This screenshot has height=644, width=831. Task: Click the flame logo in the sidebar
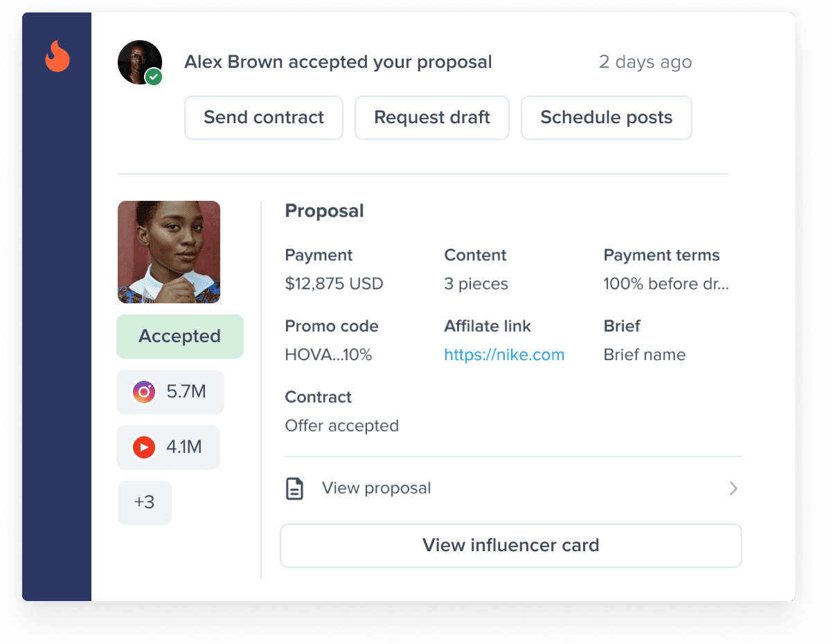click(57, 58)
